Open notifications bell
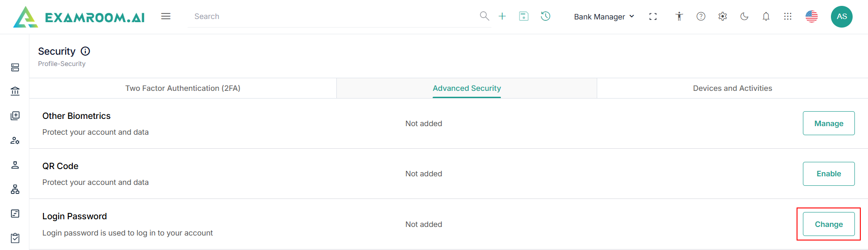The image size is (868, 250). [x=766, y=17]
